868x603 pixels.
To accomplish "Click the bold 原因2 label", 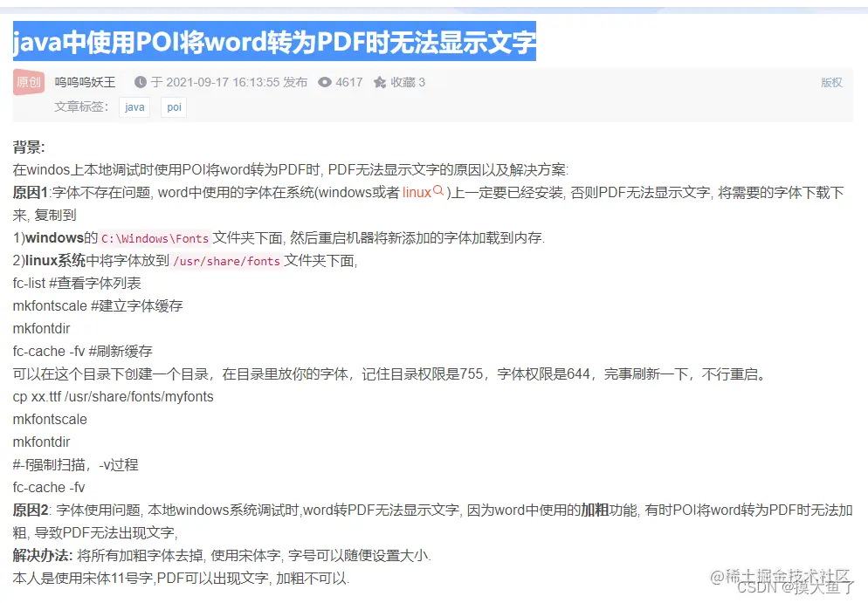I will [31, 510].
